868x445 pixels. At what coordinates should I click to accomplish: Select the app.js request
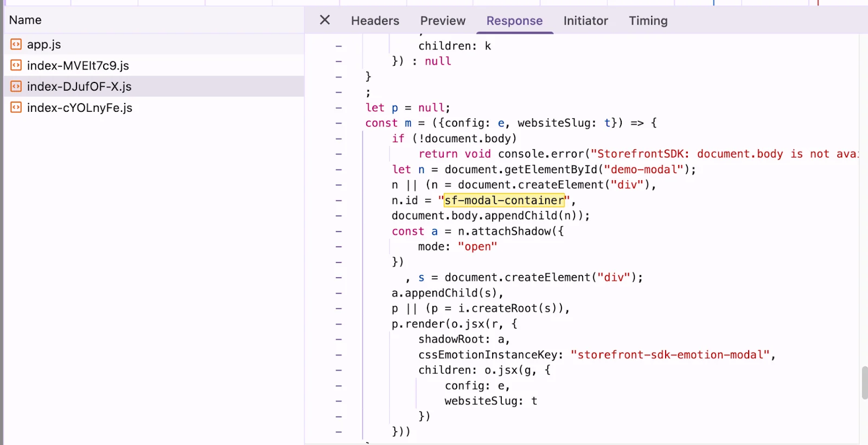click(154, 44)
